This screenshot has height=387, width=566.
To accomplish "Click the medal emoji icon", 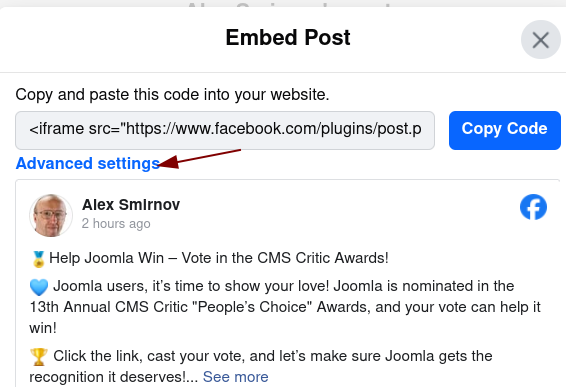I will click(38, 259).
